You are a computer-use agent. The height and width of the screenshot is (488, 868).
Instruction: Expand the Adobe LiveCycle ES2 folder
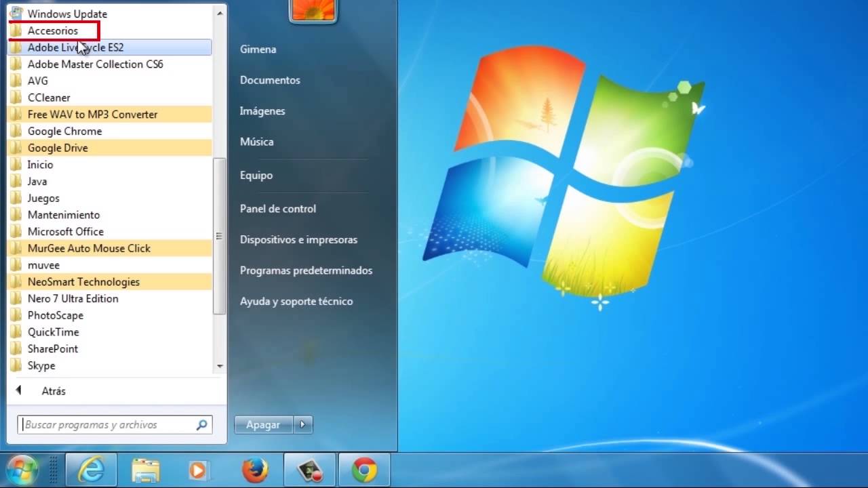tap(111, 47)
